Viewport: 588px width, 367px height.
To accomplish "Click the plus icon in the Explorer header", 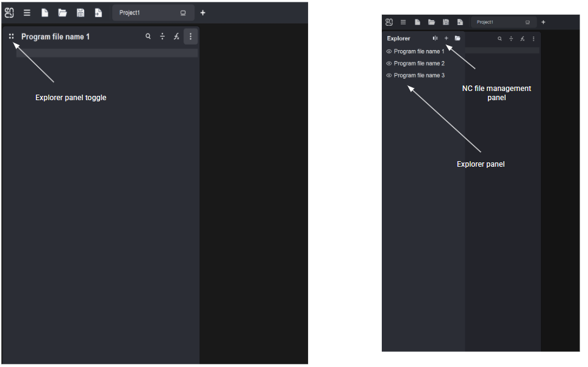I will [446, 38].
